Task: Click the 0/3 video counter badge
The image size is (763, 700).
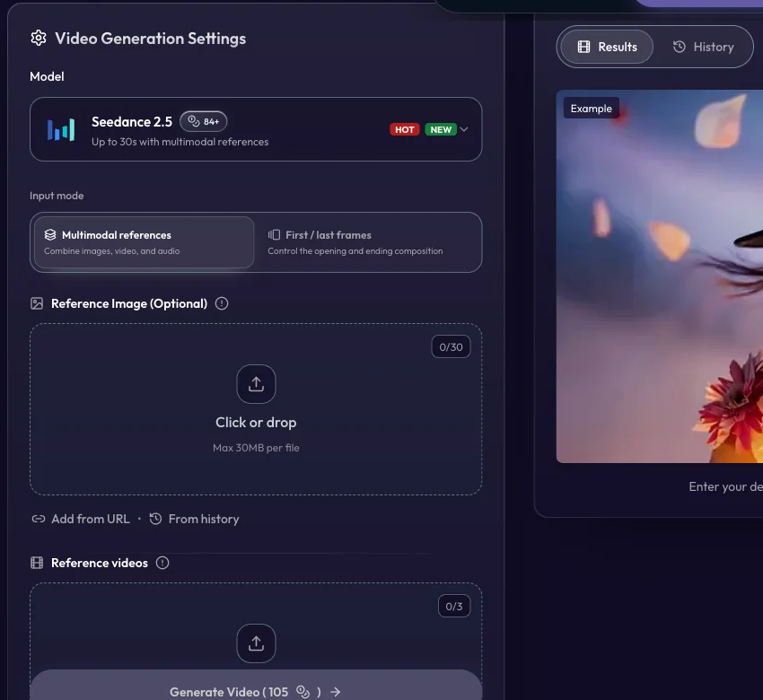Action: (x=454, y=606)
